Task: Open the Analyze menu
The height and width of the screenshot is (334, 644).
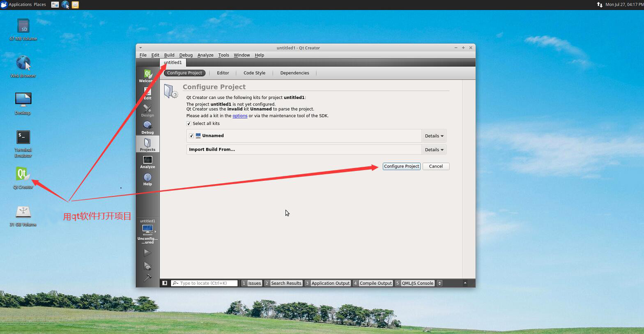Action: click(205, 55)
